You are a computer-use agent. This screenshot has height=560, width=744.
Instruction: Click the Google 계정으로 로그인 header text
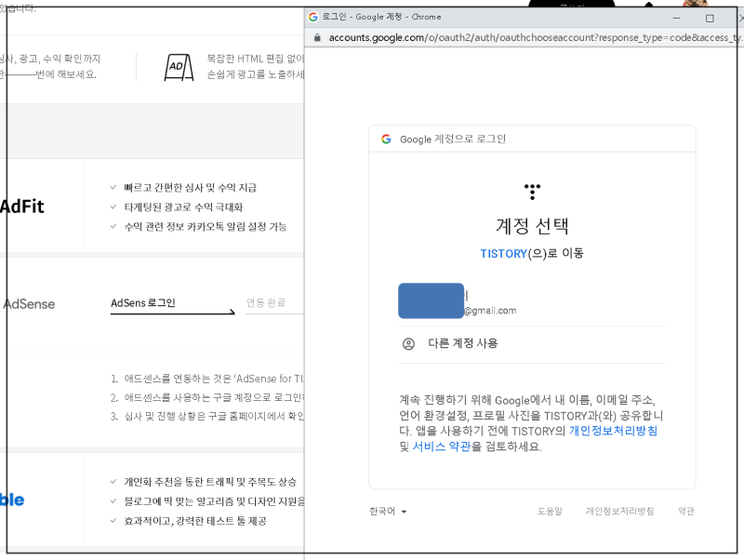coord(453,139)
